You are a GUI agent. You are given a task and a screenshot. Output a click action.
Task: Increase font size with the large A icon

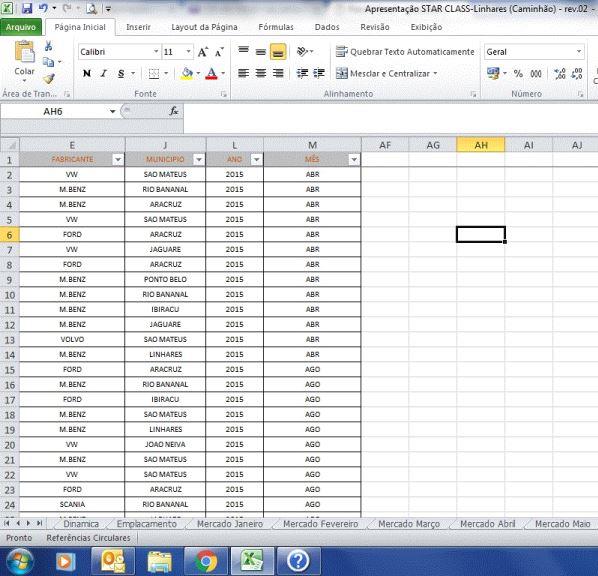(203, 52)
